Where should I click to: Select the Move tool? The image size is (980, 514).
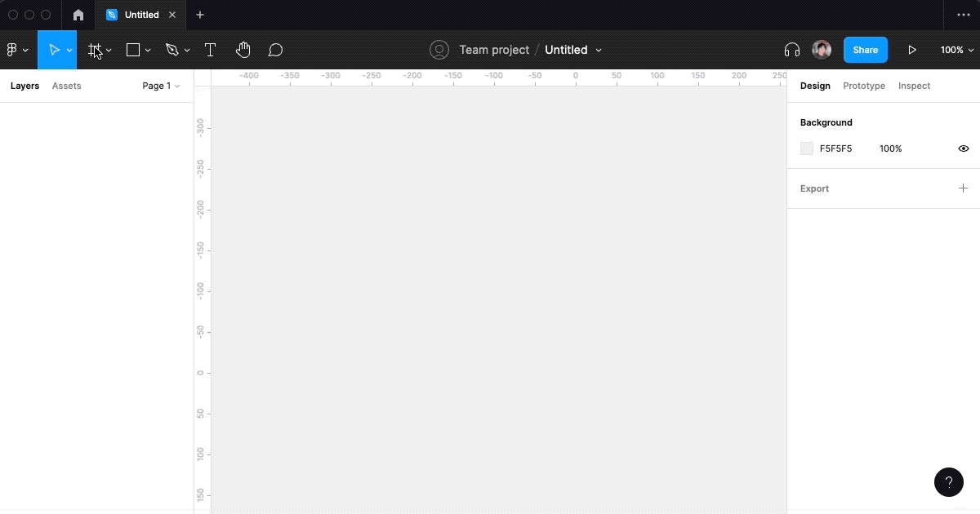54,50
